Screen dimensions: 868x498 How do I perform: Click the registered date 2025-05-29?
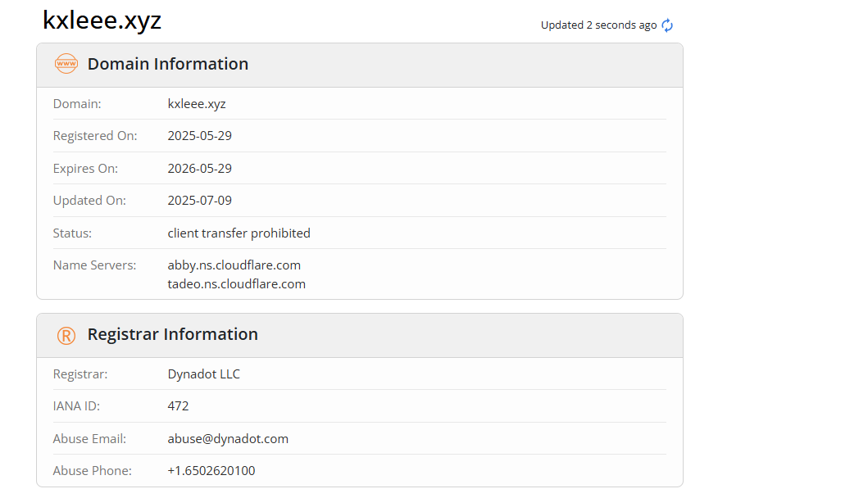click(x=200, y=136)
